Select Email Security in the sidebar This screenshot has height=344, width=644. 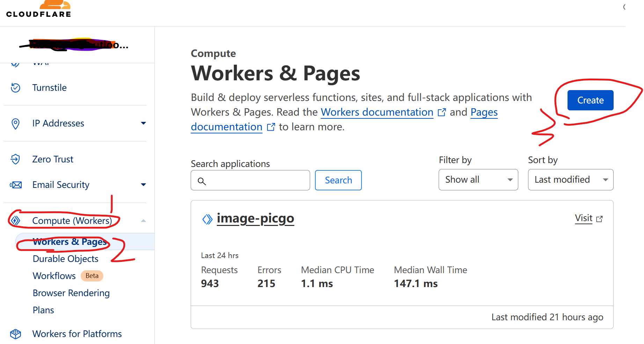[61, 185]
